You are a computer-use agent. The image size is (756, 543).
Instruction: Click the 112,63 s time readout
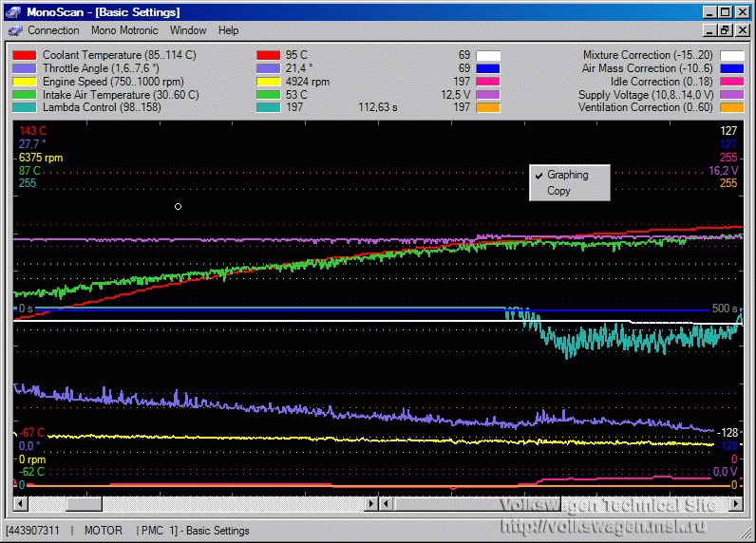pos(377,107)
